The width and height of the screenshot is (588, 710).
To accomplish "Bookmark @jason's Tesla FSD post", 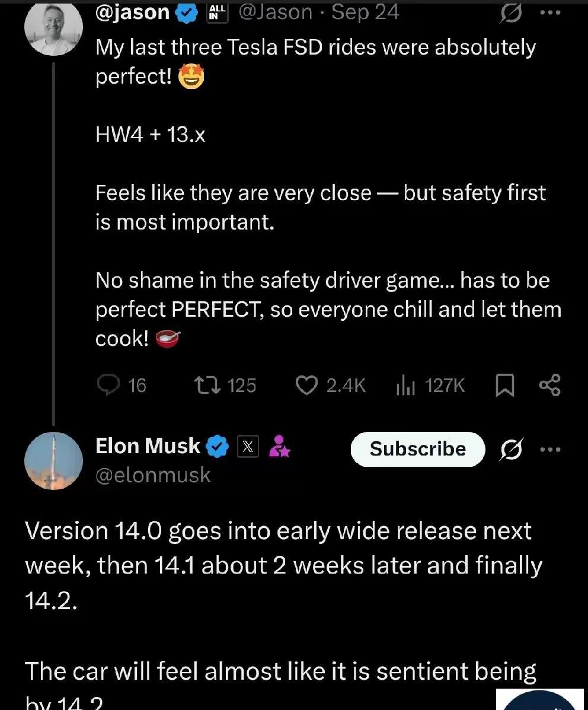I will [504, 386].
